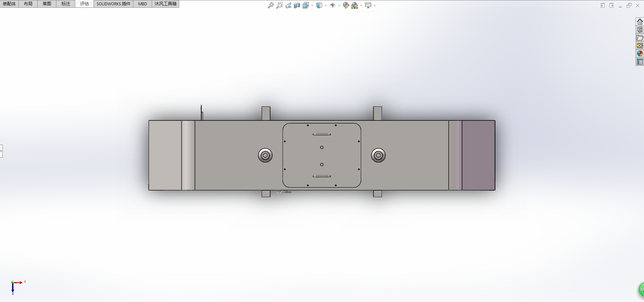Select the 草图 tab

pyautogui.click(x=47, y=4)
